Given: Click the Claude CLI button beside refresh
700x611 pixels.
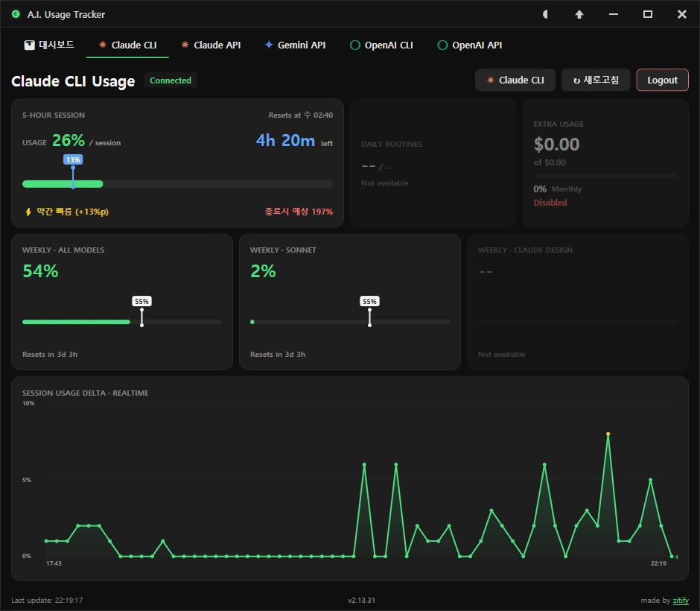Looking at the screenshot, I should coord(515,80).
